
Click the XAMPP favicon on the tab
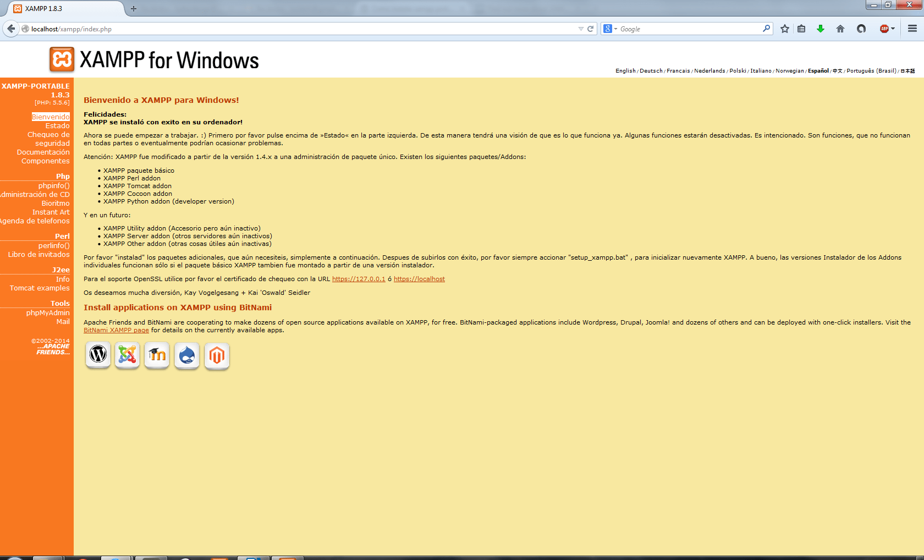tap(18, 8)
